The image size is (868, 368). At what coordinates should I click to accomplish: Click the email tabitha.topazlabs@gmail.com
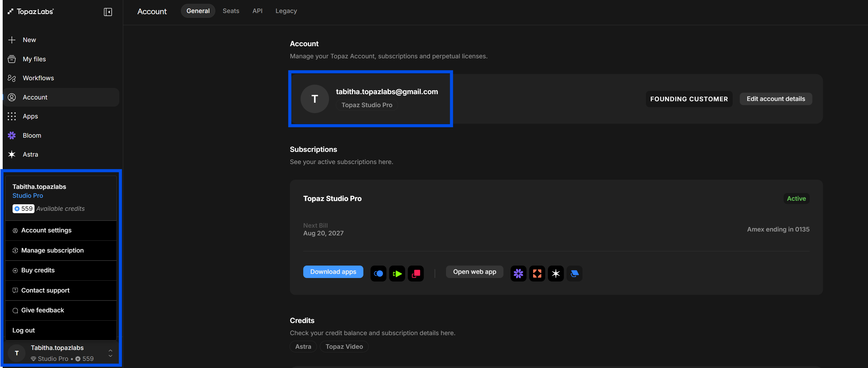(x=387, y=92)
